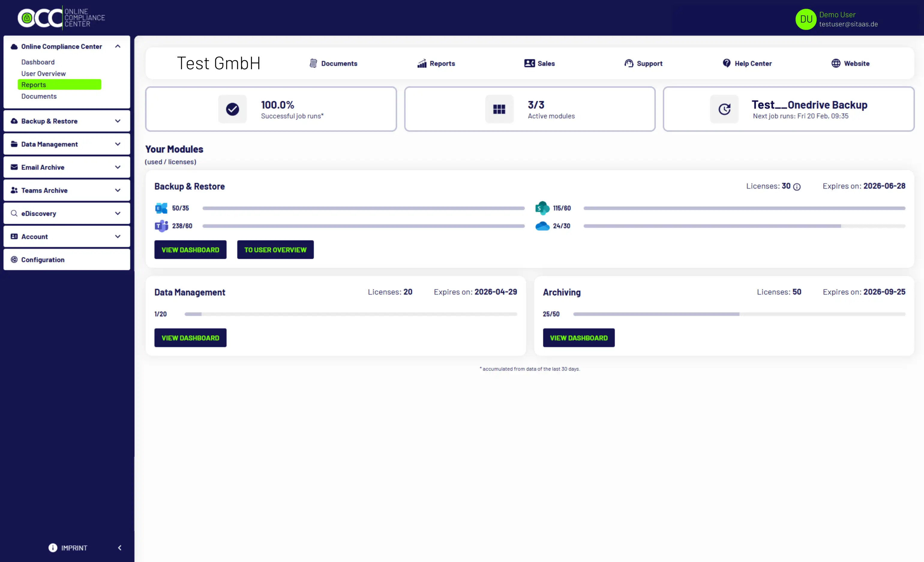Click View Dashboard under Archiving
Viewport: 924px width, 562px height.
point(578,338)
